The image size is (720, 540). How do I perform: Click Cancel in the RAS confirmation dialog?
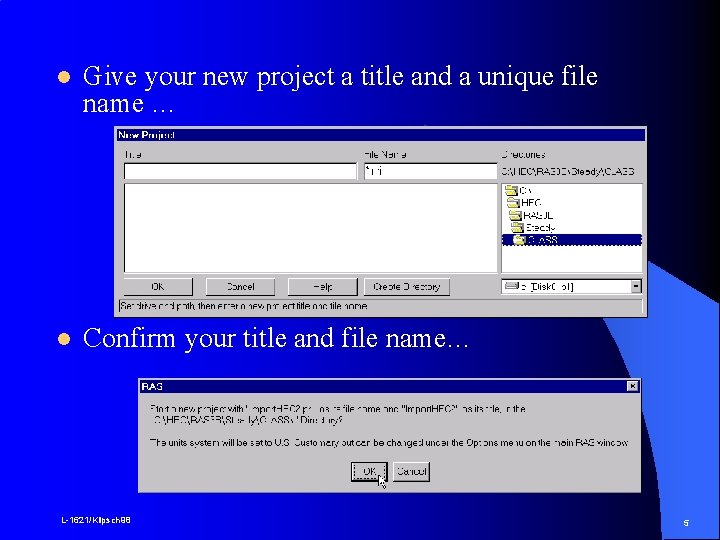(x=411, y=472)
